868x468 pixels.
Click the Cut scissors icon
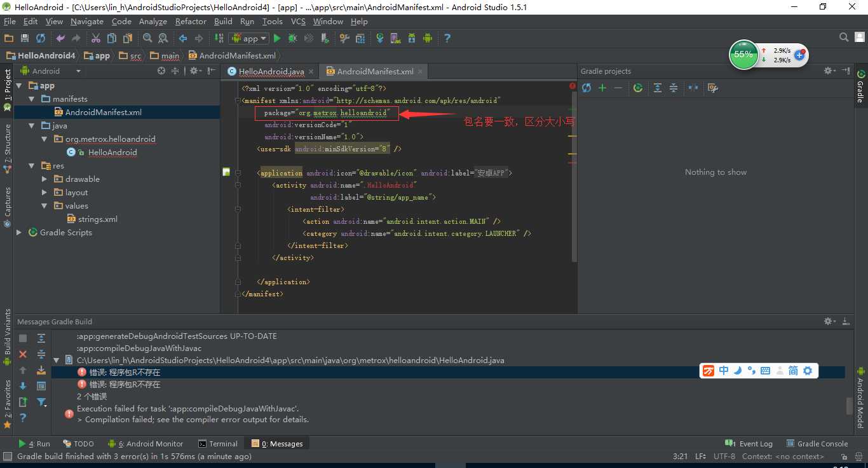coord(96,38)
